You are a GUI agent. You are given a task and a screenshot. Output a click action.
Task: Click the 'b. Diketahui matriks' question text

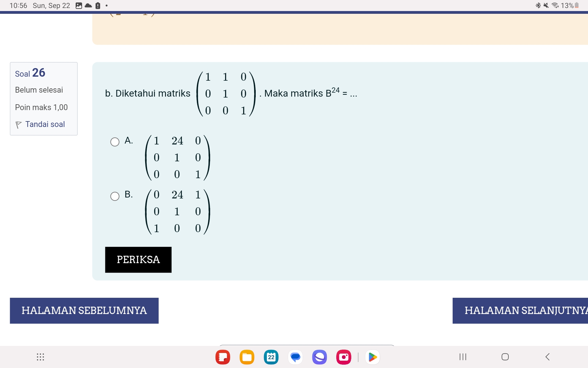[x=148, y=93]
